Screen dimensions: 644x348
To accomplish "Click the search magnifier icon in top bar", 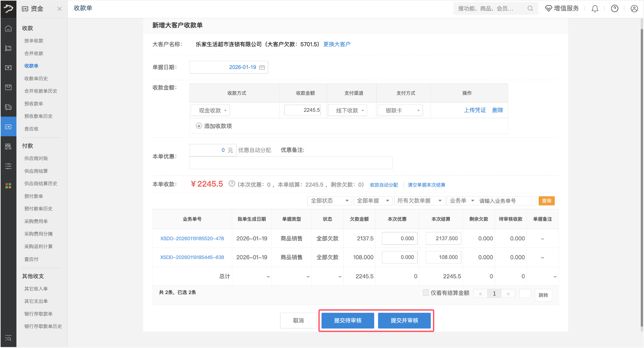I will [x=530, y=9].
